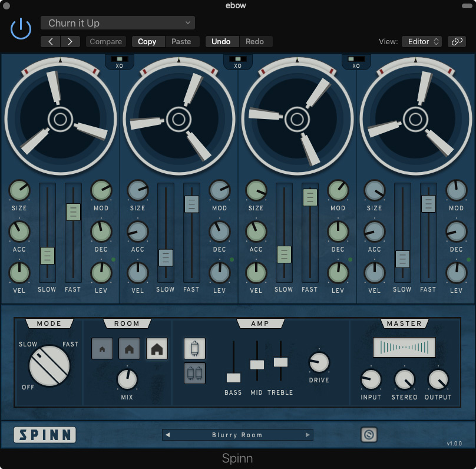476x469 pixels.
Task: Toggle the first XO crossover switch
Action: [120, 59]
